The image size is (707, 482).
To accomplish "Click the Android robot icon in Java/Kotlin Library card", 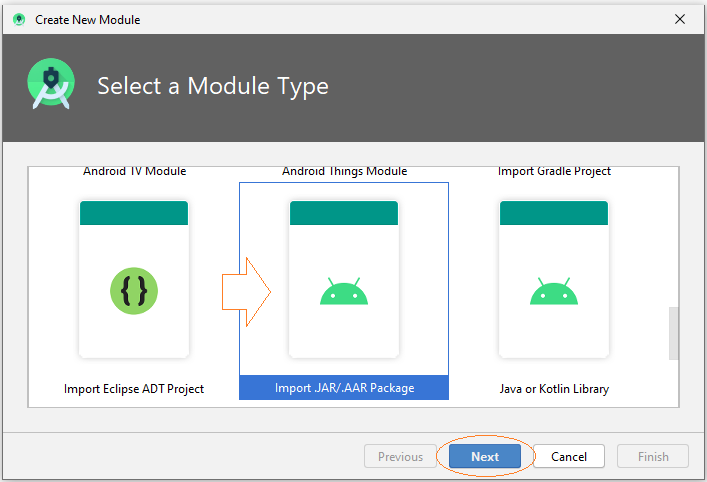I will [554, 291].
